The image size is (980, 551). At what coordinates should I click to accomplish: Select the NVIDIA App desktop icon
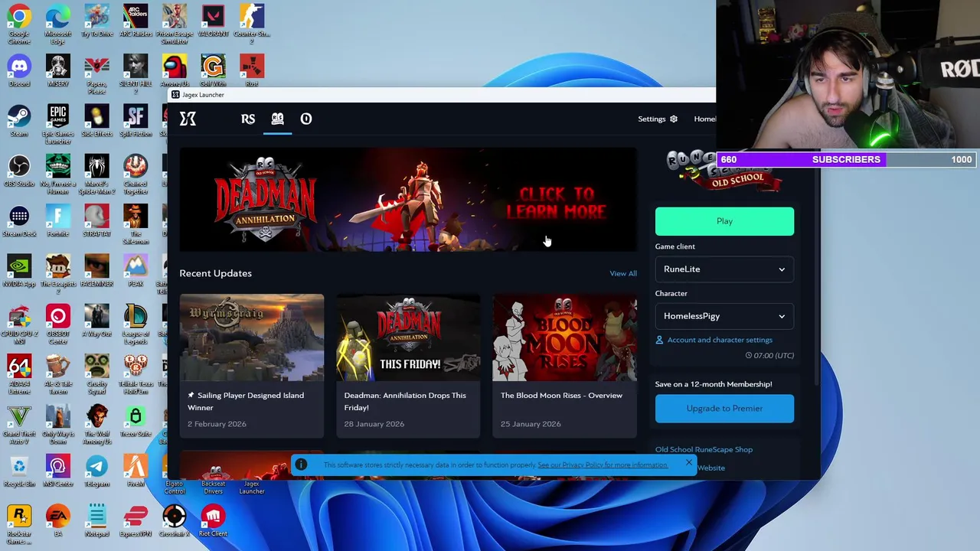(19, 271)
